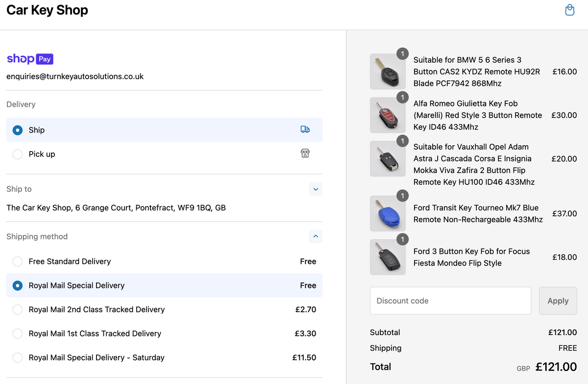Image resolution: width=588 pixels, height=384 pixels.
Task: Expand the Ship to address chevron
Action: click(316, 189)
